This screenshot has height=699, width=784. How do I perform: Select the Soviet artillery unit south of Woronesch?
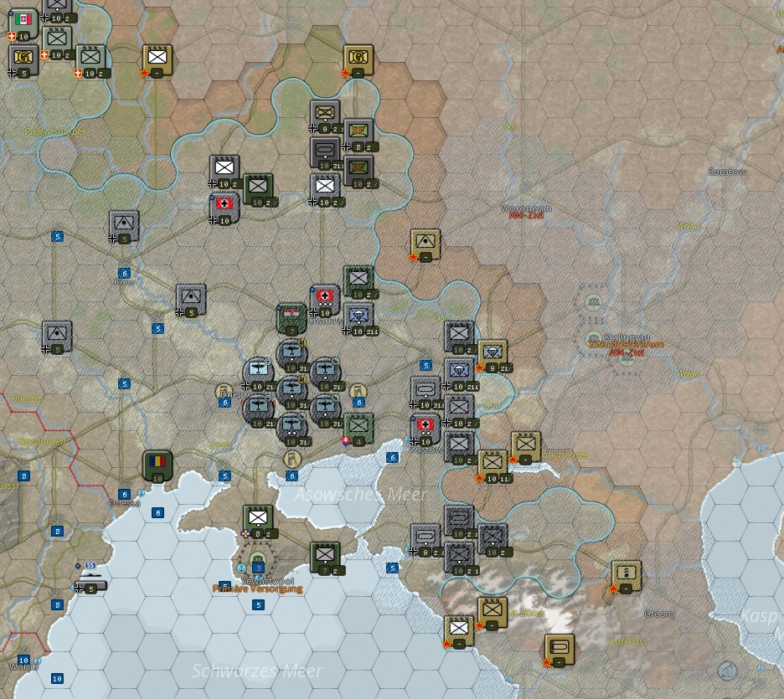[426, 244]
